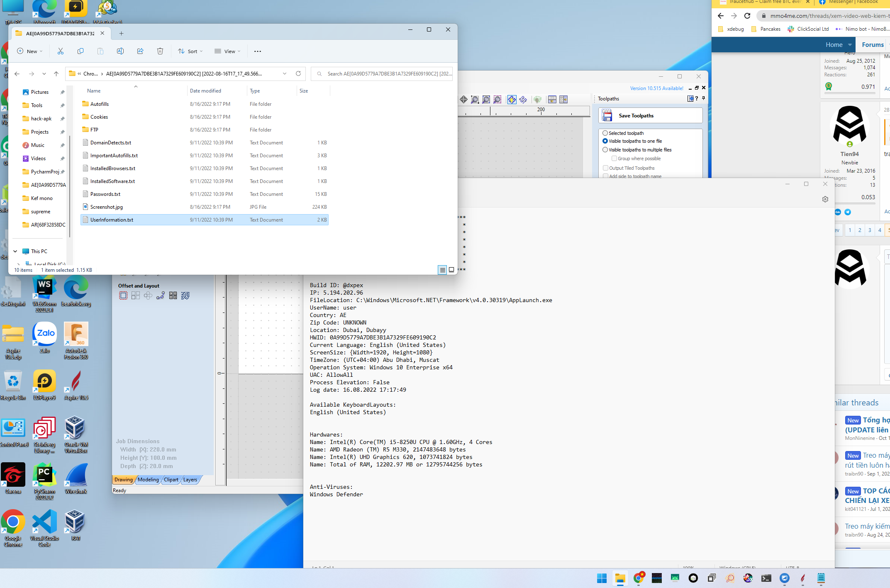The image size is (890, 588).
Task: Select the hack-apk folder in navigation pane
Action: (x=41, y=119)
